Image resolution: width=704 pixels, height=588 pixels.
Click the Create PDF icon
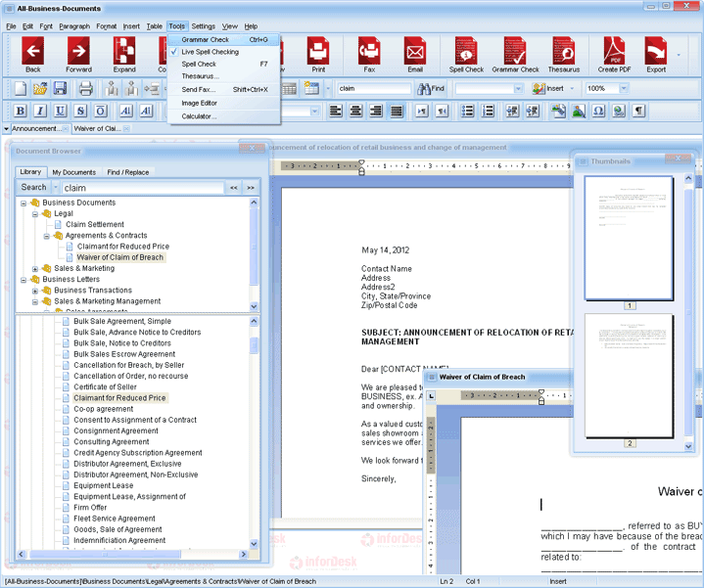click(x=614, y=51)
